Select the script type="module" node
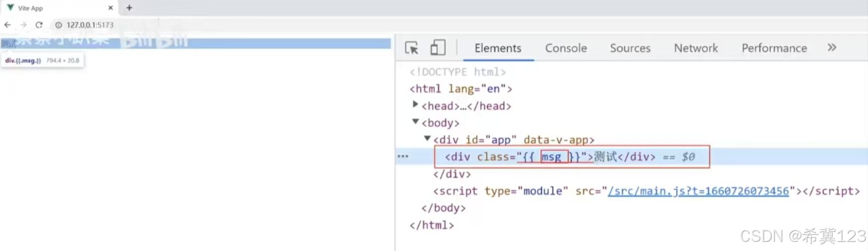Viewport: 868px width, 251px height. (x=646, y=191)
